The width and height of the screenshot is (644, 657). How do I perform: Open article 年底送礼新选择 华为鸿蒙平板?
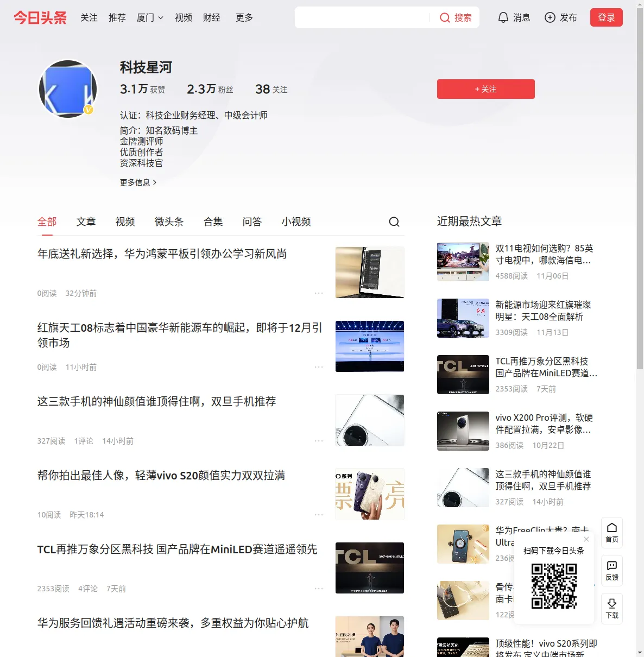tap(162, 254)
